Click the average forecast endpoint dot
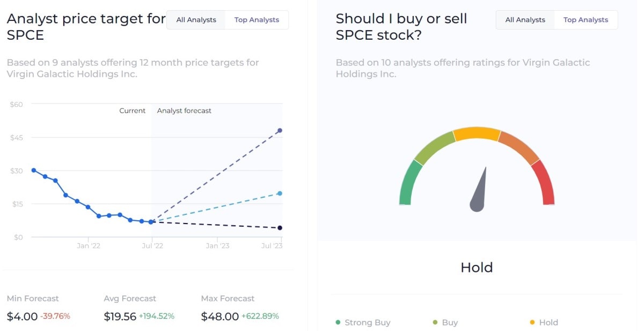 click(280, 193)
